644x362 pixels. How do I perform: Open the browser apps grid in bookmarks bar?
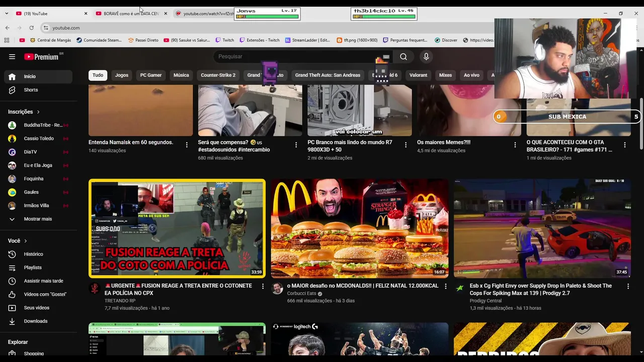click(7, 40)
